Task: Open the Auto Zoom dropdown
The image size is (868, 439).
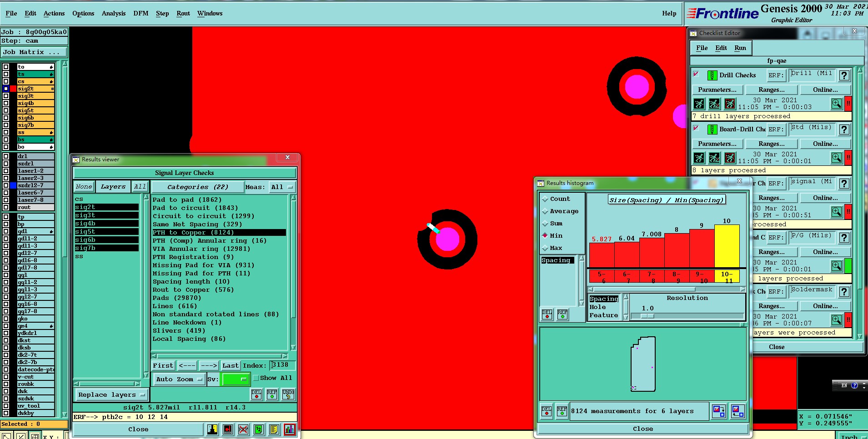Action: 179,379
